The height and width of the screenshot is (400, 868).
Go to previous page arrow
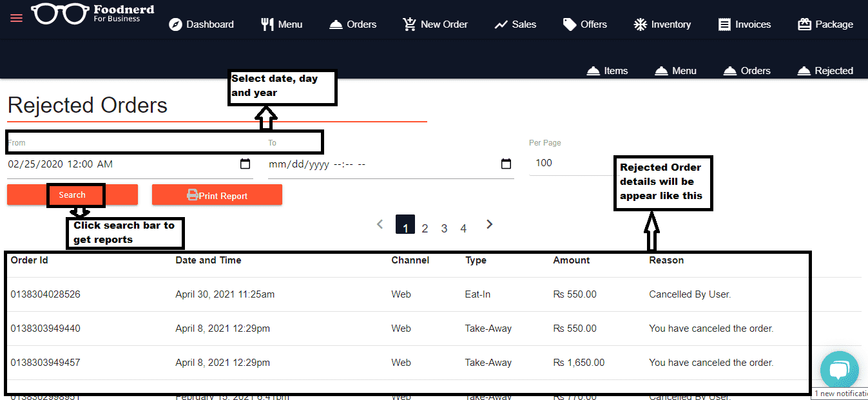click(380, 224)
